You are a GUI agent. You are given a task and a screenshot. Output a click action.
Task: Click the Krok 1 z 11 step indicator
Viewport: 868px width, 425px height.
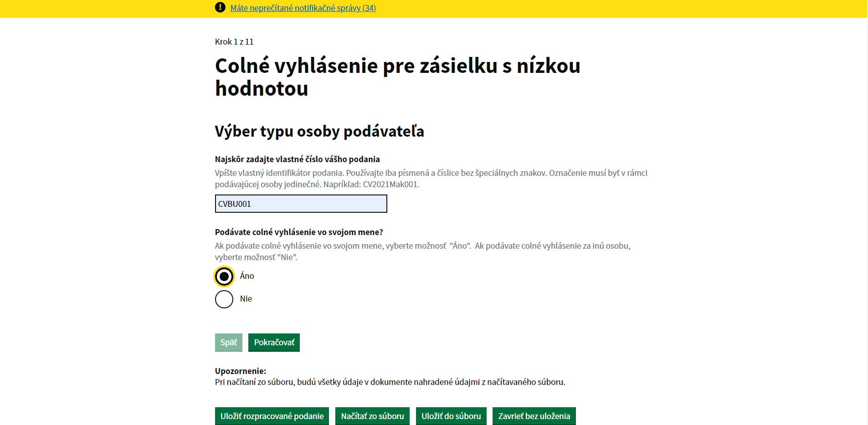point(234,42)
